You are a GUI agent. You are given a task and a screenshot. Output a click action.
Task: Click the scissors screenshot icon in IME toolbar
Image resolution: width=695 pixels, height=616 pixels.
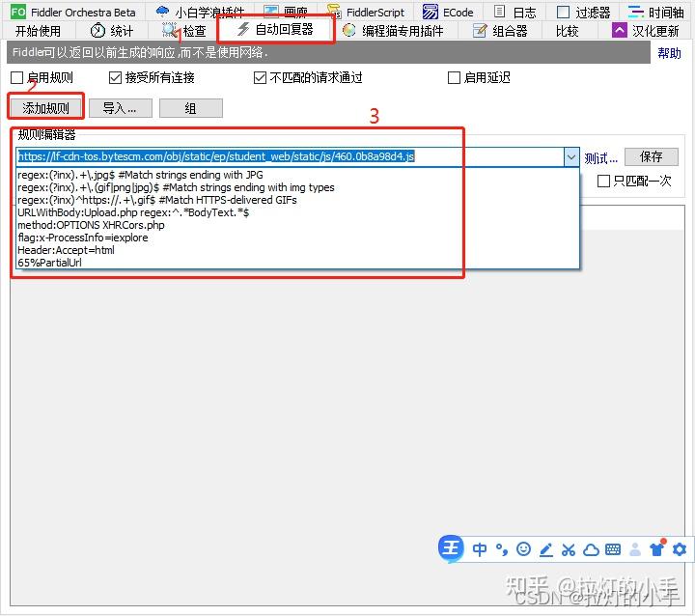pyautogui.click(x=569, y=550)
